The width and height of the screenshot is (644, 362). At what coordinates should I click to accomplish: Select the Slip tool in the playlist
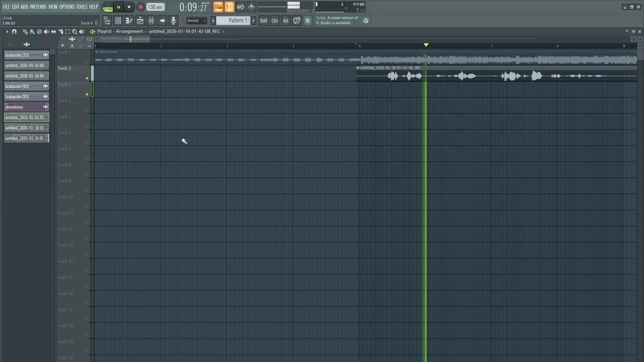click(53, 32)
